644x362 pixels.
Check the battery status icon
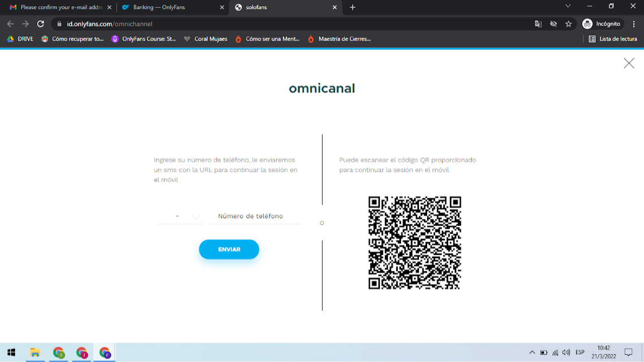(x=544, y=352)
